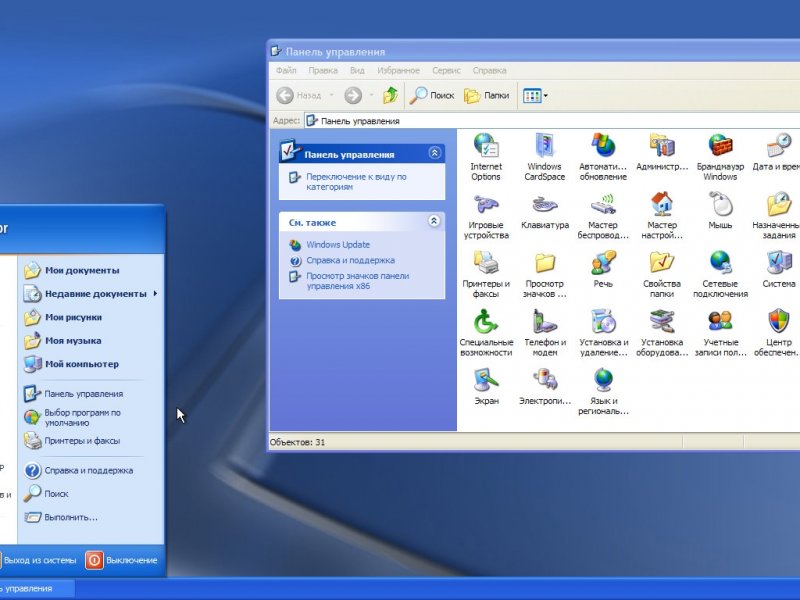The width and height of the screenshot is (800, 600).
Task: Collapse the Панель управления side panel
Action: click(434, 153)
